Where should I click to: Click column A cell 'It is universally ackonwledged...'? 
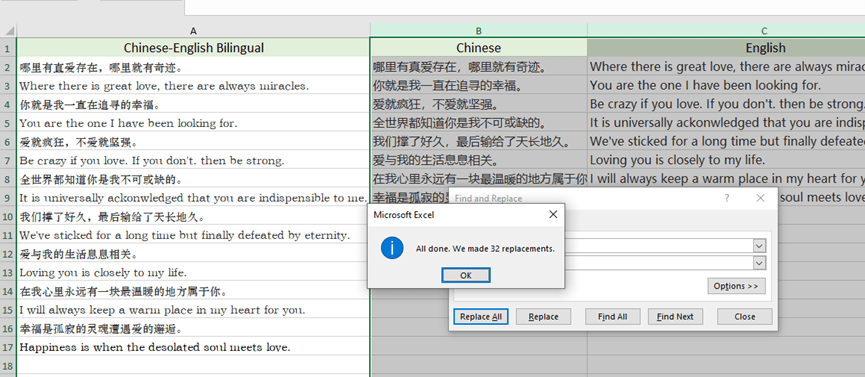[193, 198]
